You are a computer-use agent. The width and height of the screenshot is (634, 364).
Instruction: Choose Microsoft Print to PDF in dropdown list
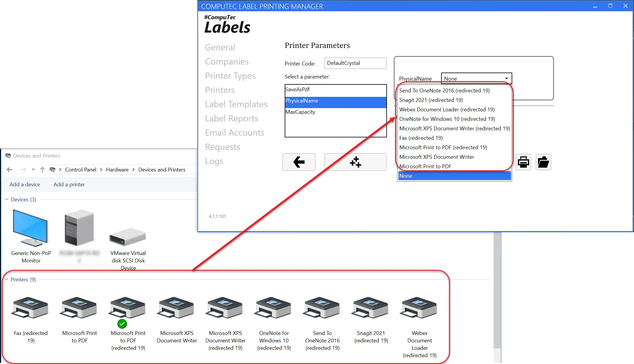click(x=425, y=166)
